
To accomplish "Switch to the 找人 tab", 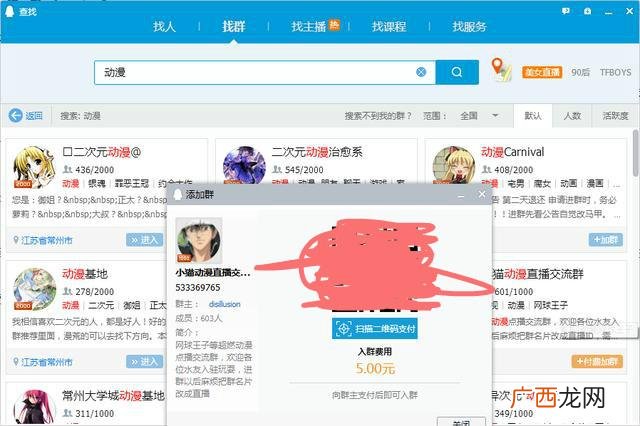I will tap(164, 27).
